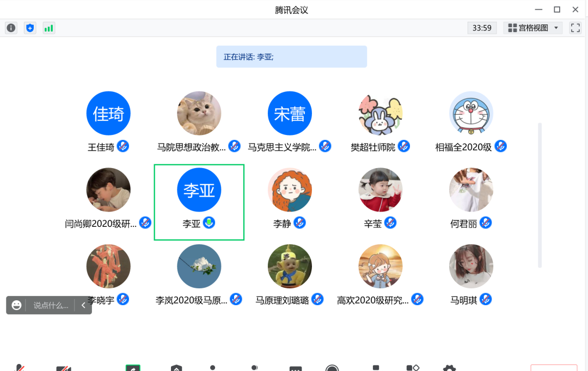The width and height of the screenshot is (588, 371).
Task: Select the 李亚 speaking participant tile
Action: 199,202
